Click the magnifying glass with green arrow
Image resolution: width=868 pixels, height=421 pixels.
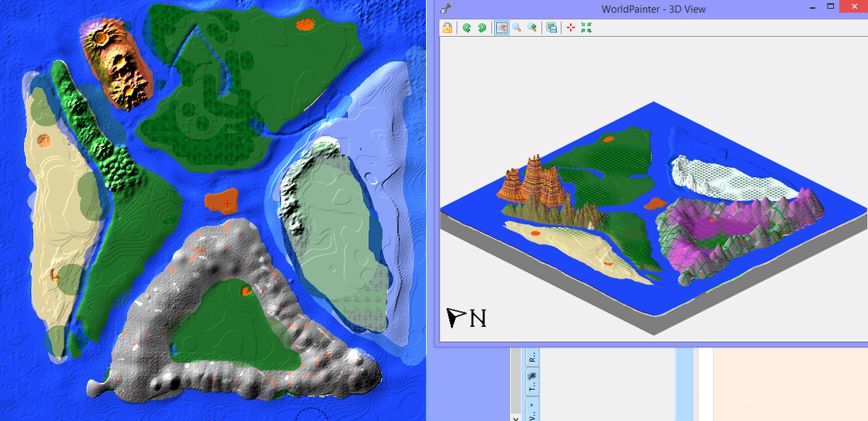(532, 28)
